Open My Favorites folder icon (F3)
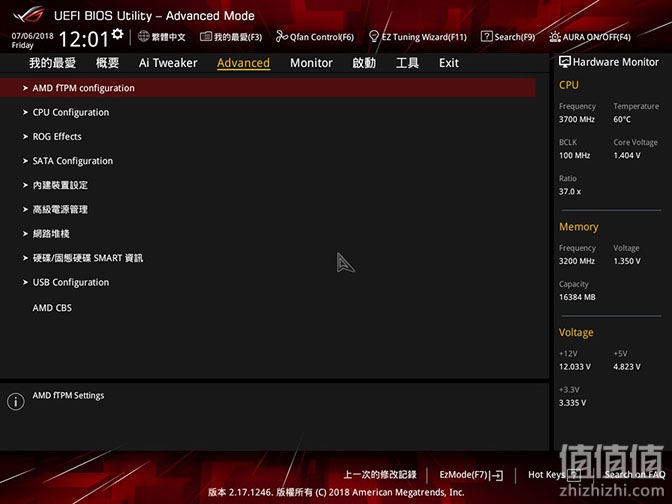The image size is (672, 504). [x=206, y=36]
